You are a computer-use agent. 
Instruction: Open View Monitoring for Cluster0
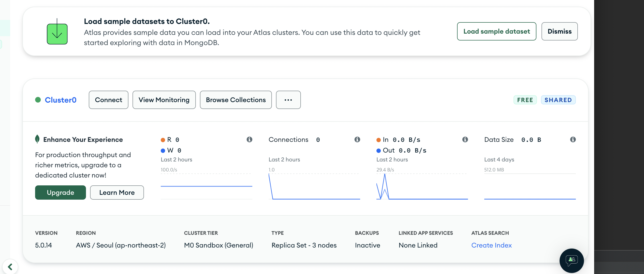click(164, 100)
